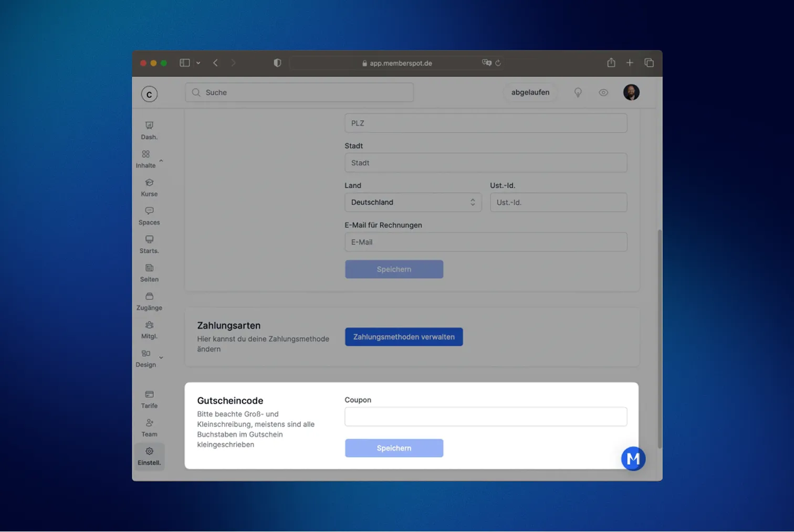Screen dimensions: 794x532
Task: Click the Zahlungsarten heading
Action: pyautogui.click(x=229, y=326)
